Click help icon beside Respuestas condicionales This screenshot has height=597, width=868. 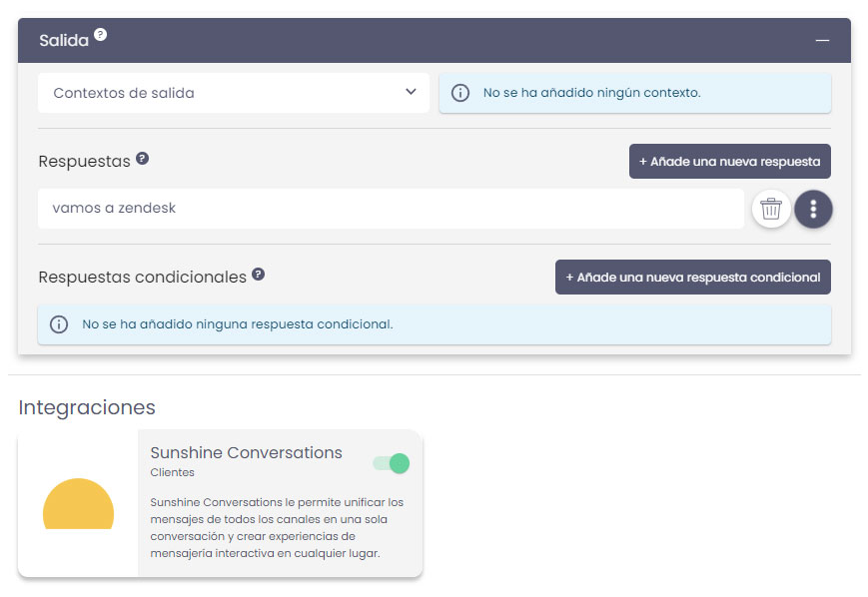point(258,275)
